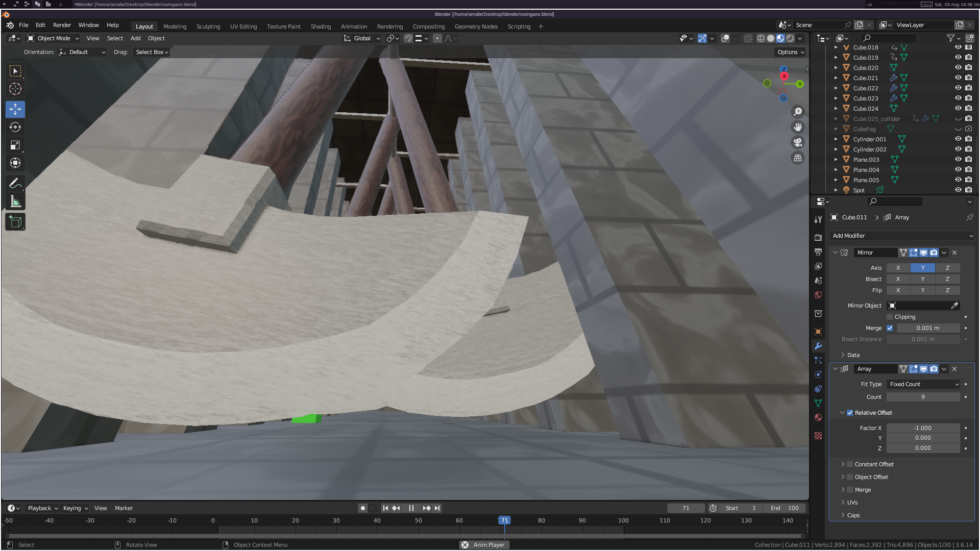The image size is (980, 551).
Task: Expand the Caps section of the Array modifier
Action: pyautogui.click(x=853, y=515)
